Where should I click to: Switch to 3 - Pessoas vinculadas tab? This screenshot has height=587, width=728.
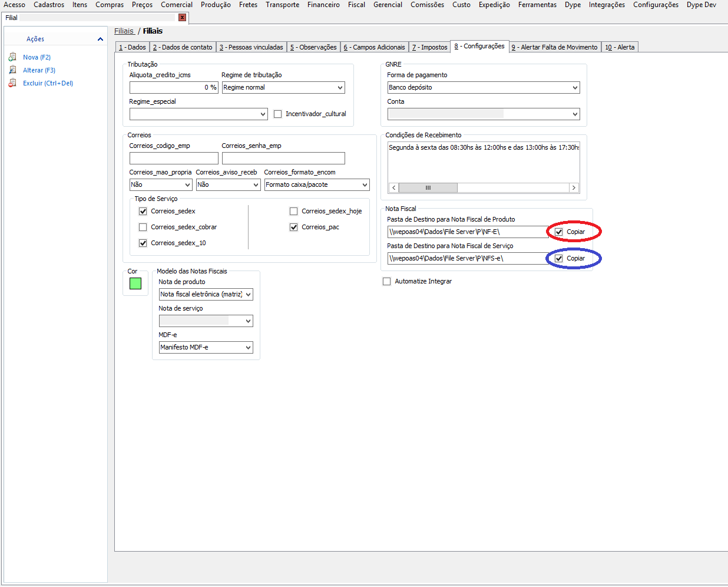252,47
